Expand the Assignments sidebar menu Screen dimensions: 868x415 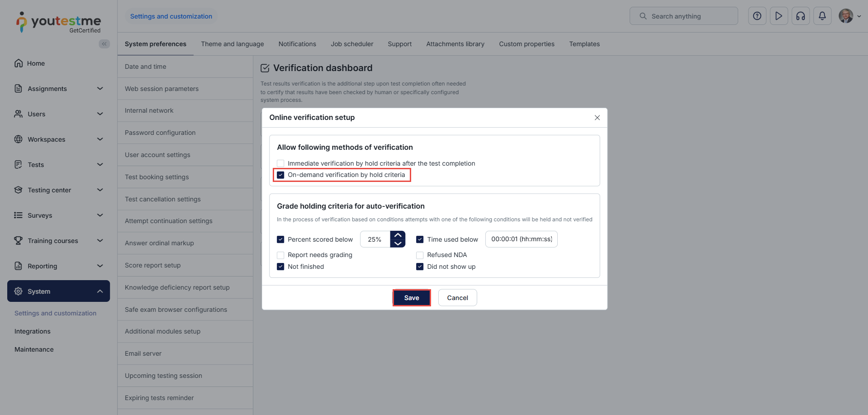100,89
